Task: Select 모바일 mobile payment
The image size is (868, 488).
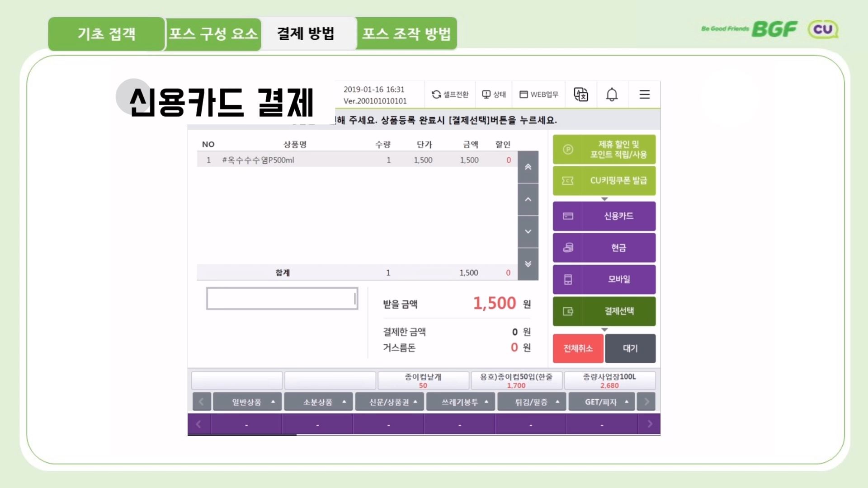Action: pyautogui.click(x=604, y=279)
